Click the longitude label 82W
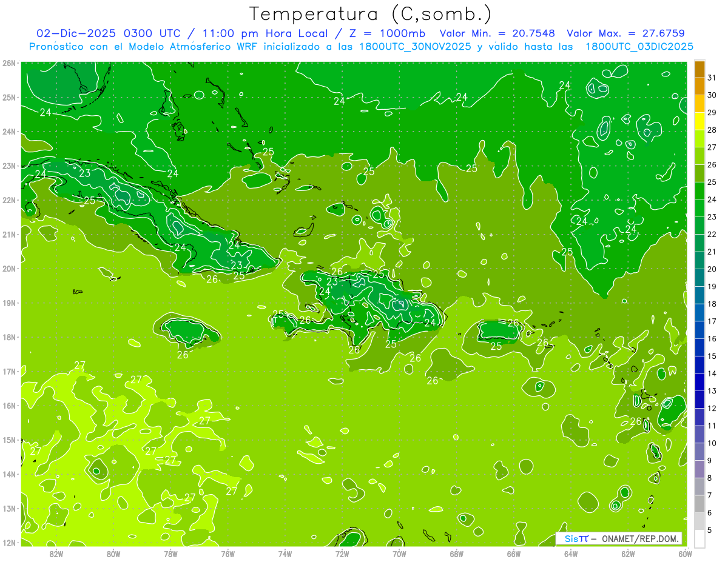Viewport: 728px width, 562px height. [x=56, y=553]
